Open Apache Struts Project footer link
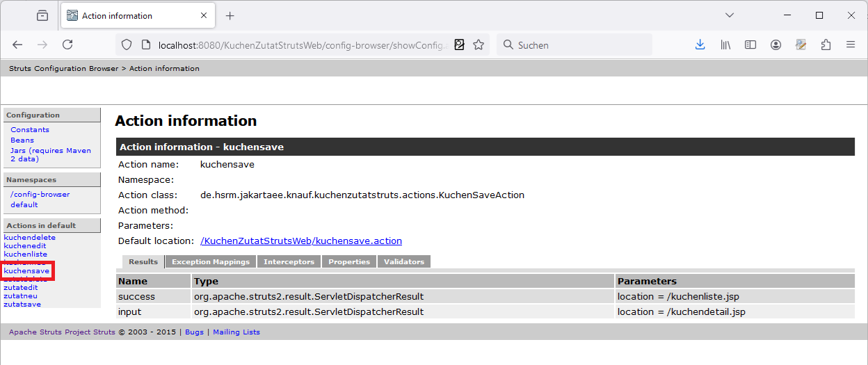The image size is (868, 365). tap(62, 332)
